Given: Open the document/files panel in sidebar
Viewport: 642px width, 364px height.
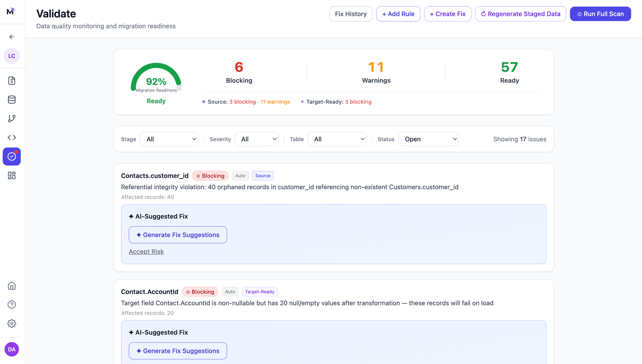Looking at the screenshot, I should pyautogui.click(x=12, y=81).
